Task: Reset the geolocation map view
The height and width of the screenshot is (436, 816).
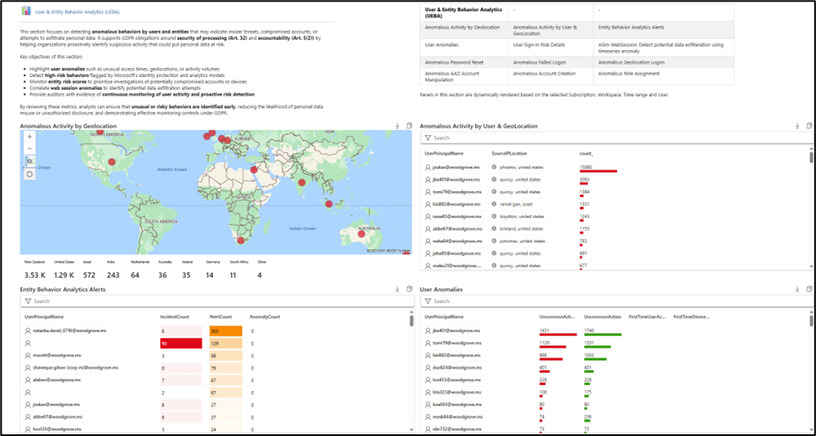Action: point(30,174)
